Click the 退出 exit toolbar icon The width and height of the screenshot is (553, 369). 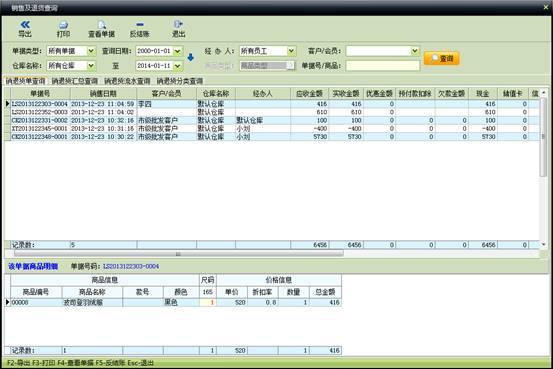(178, 29)
